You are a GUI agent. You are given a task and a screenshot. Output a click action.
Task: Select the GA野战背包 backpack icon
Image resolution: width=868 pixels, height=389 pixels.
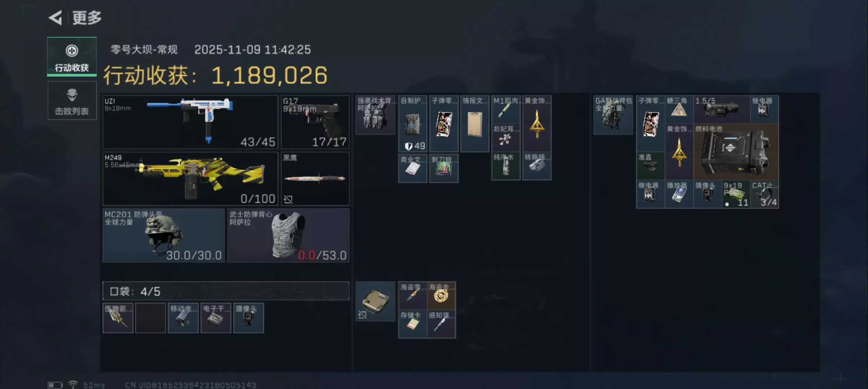tap(613, 115)
